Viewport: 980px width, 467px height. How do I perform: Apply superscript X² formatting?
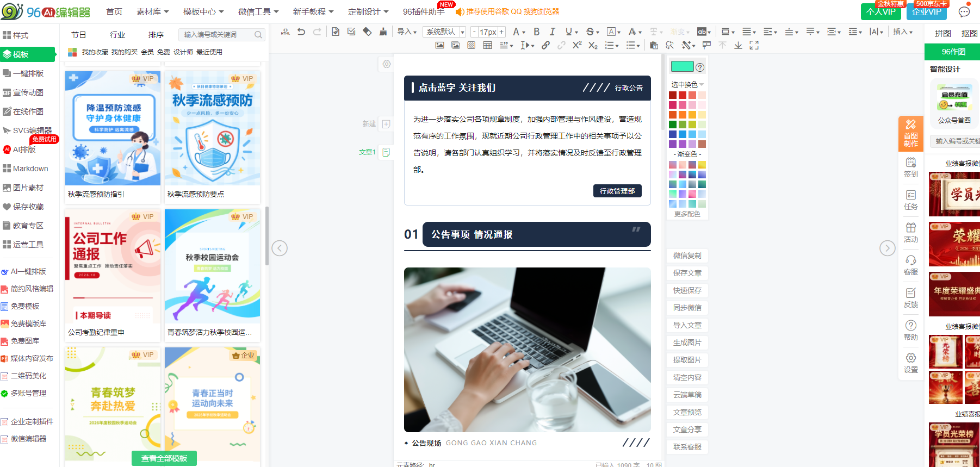click(577, 45)
